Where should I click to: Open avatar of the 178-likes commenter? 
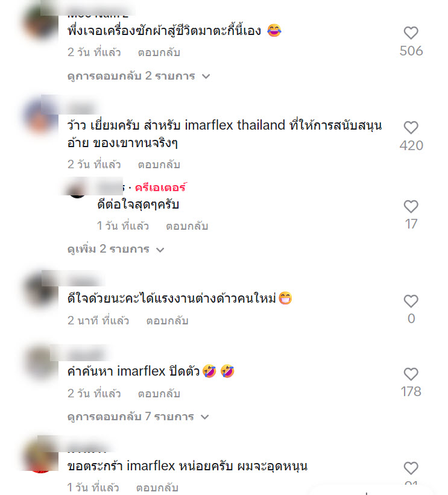[41, 363]
